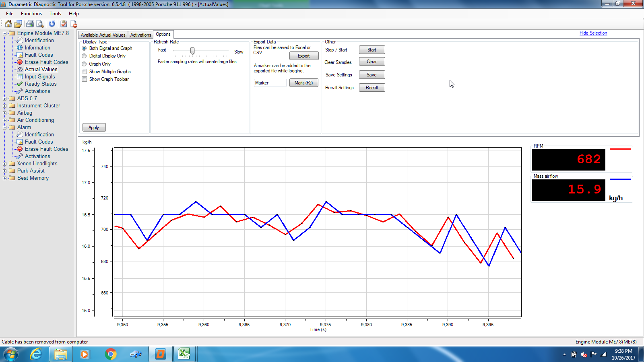Enable Show Multiple Graphs checkbox
The image size is (644, 362).
tap(84, 72)
